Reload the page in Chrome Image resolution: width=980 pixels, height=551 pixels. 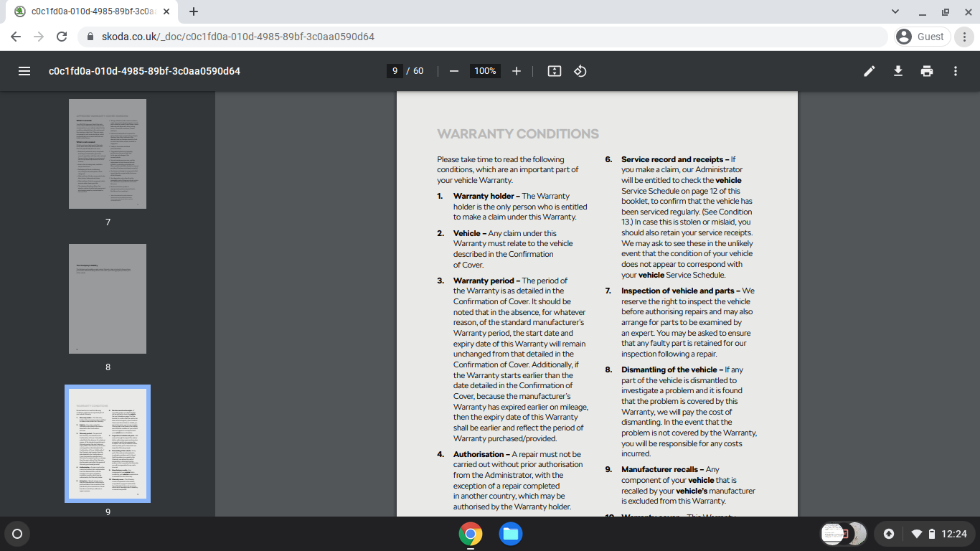62,37
